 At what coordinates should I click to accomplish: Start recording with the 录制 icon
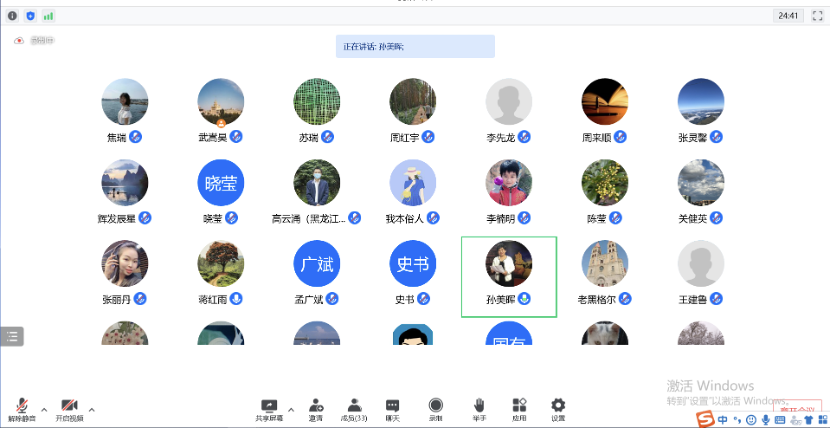435,405
